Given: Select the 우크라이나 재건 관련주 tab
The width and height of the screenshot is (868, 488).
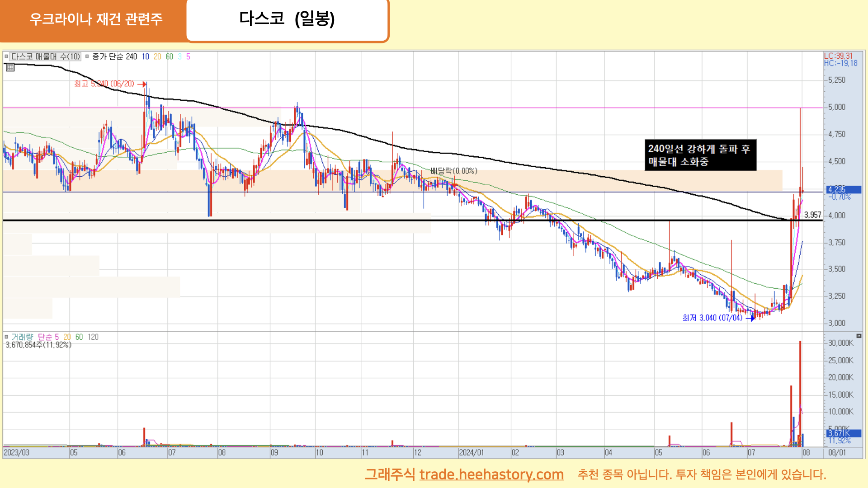Looking at the screenshot, I should [95, 19].
